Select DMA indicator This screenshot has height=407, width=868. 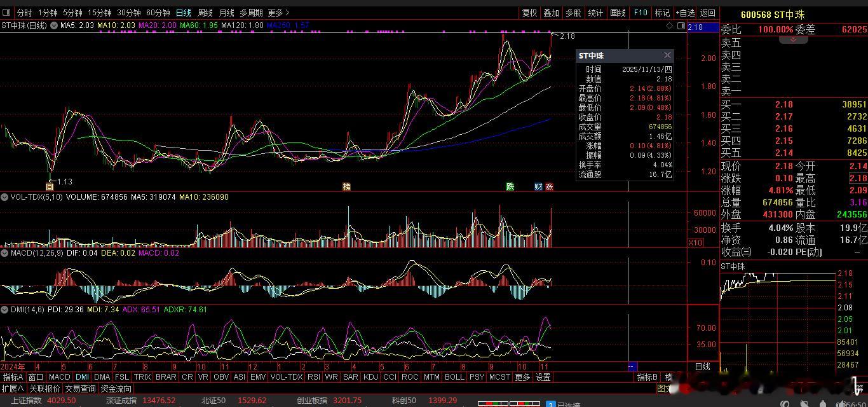(x=102, y=377)
